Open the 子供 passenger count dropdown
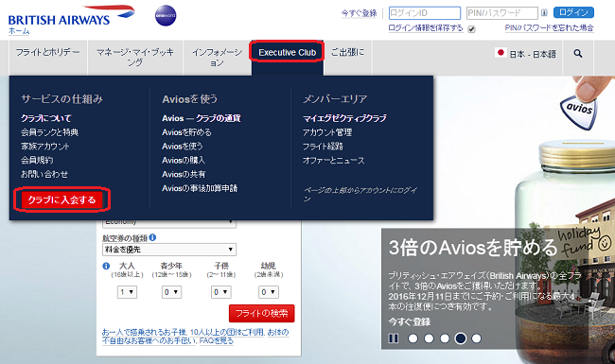 pyautogui.click(x=220, y=292)
